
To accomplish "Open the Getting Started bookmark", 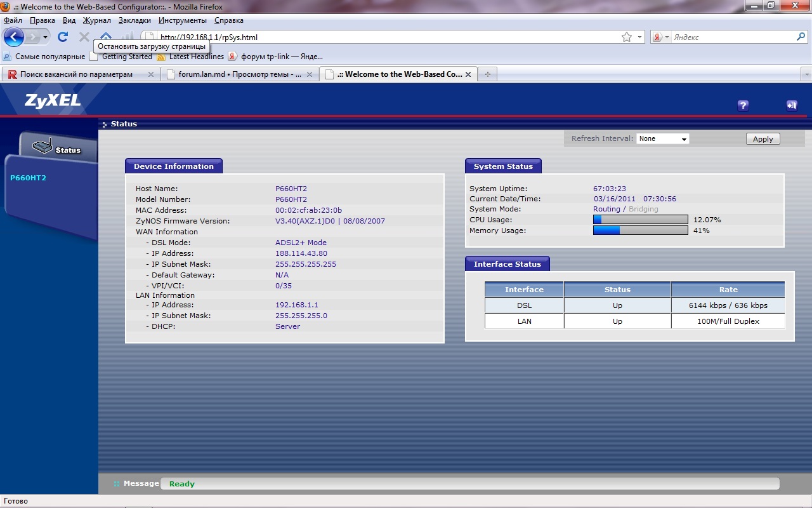I will pos(127,57).
